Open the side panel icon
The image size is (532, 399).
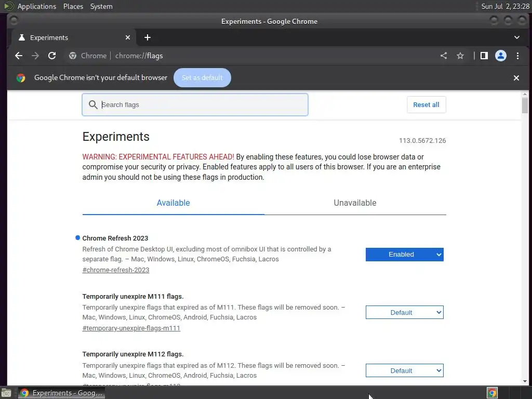coord(484,56)
